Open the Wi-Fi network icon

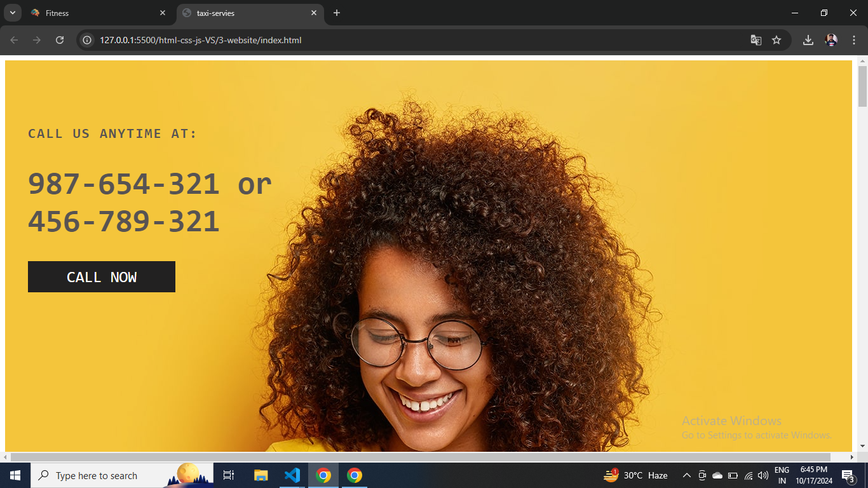[748, 475]
